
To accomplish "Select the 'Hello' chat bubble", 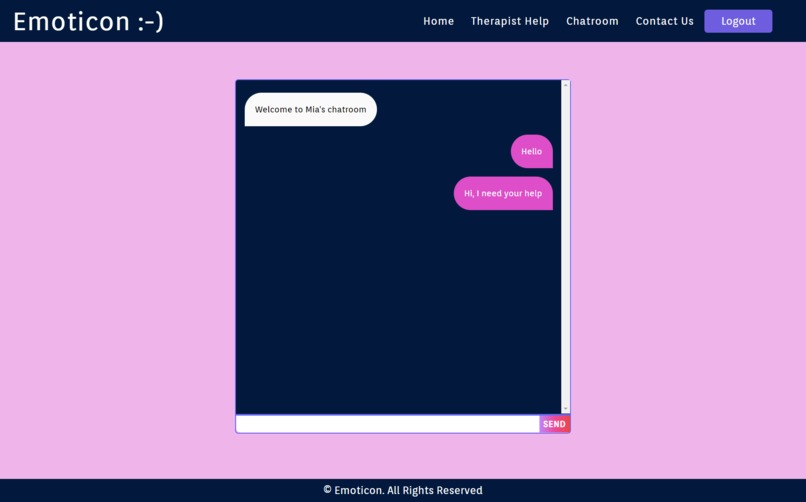I will point(532,152).
